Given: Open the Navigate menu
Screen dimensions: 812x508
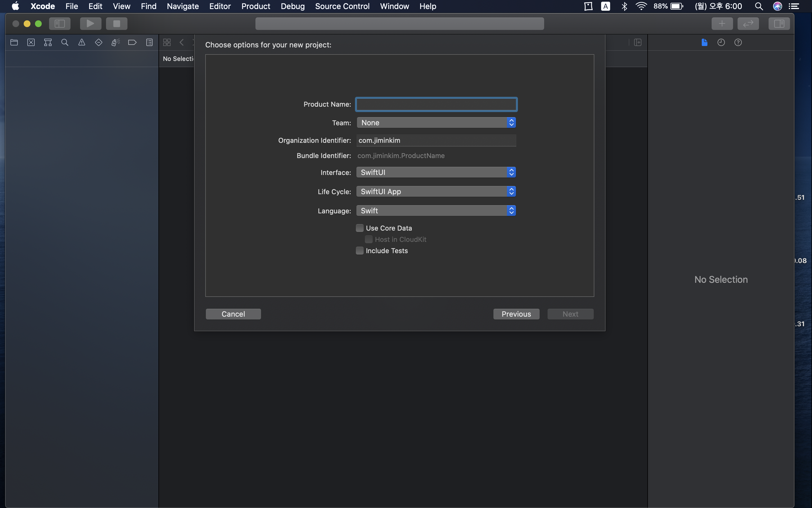Looking at the screenshot, I should (183, 6).
